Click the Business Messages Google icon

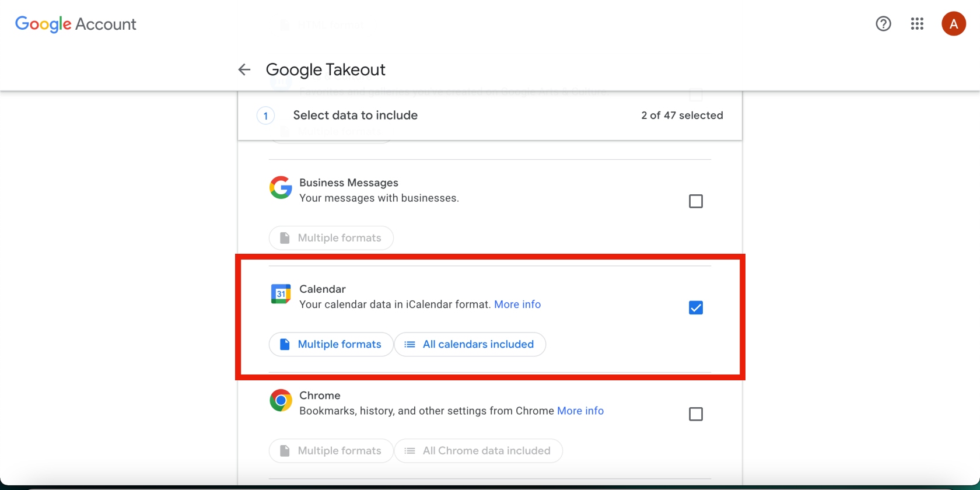(x=281, y=187)
